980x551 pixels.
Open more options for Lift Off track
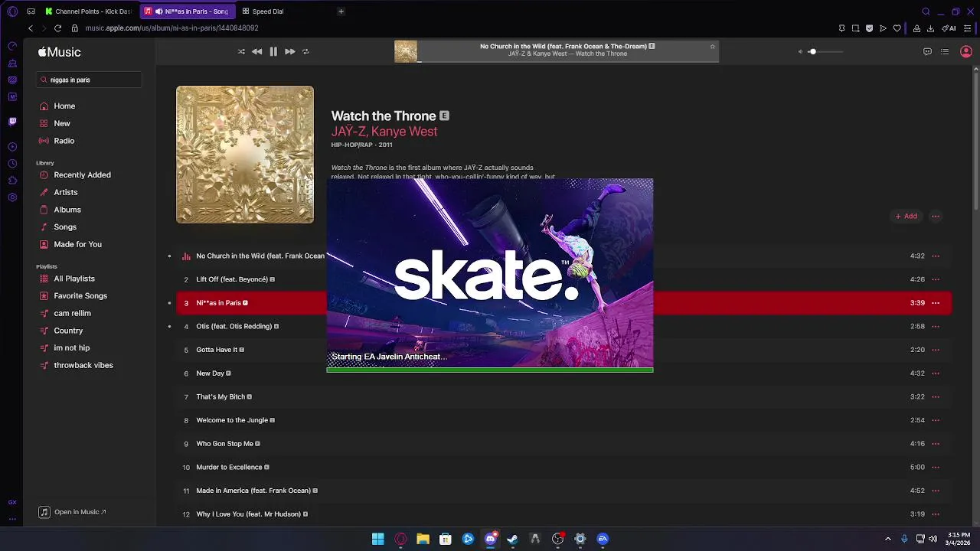(936, 279)
